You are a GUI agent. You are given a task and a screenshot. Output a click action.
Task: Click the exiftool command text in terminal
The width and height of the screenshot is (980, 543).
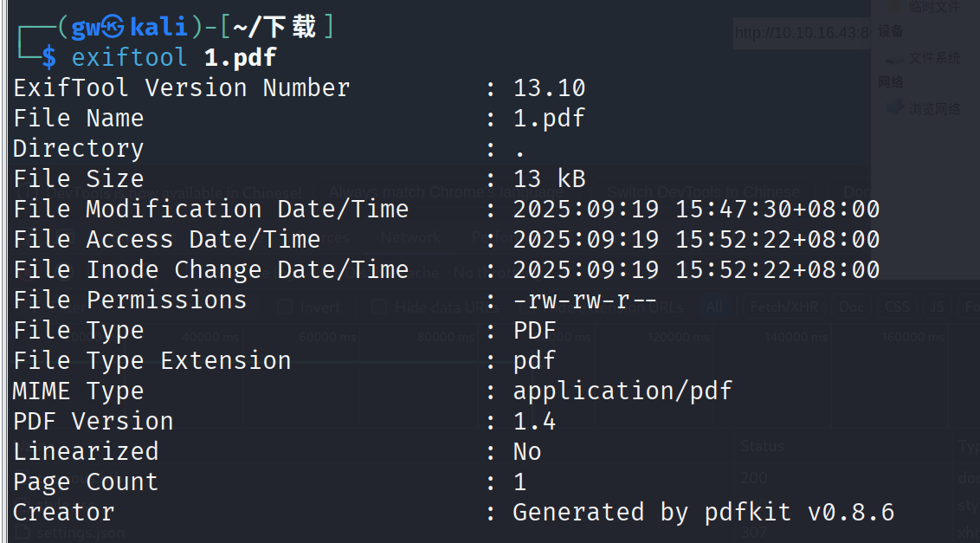point(129,57)
